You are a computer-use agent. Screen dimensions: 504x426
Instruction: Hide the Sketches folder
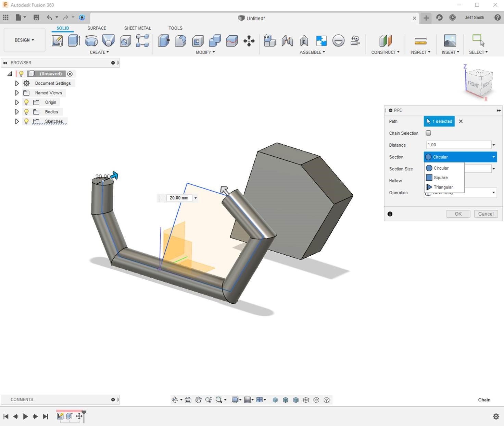26,121
